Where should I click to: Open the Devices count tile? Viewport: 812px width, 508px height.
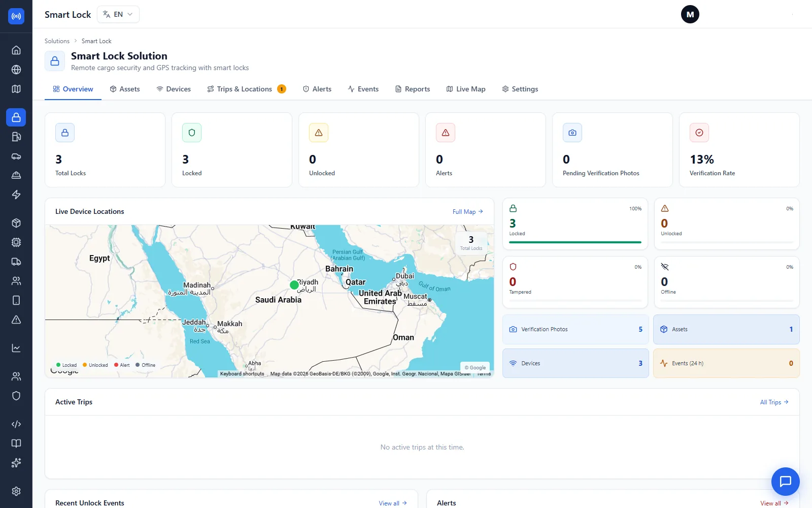point(576,363)
